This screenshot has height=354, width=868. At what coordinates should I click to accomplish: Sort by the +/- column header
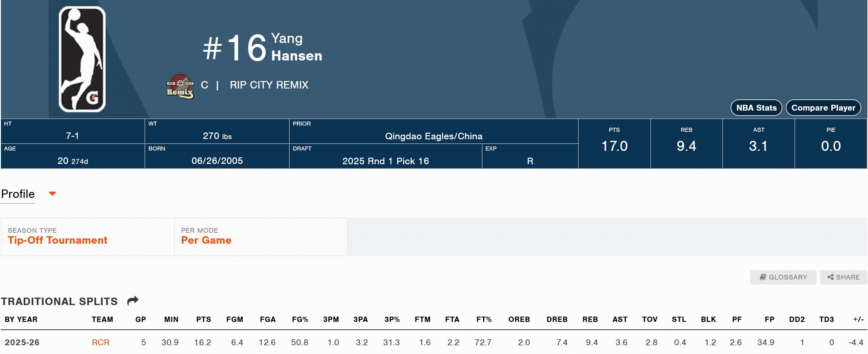[x=858, y=319]
